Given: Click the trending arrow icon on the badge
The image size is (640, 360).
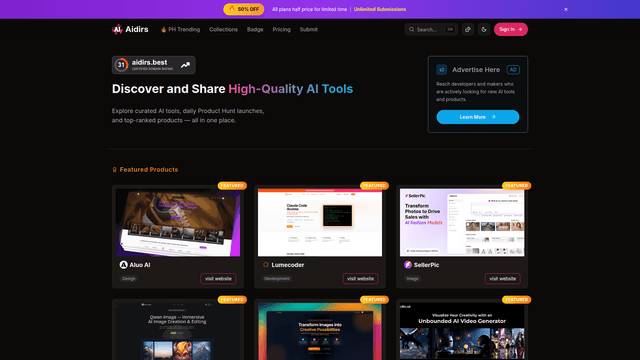Looking at the screenshot, I should click(185, 65).
